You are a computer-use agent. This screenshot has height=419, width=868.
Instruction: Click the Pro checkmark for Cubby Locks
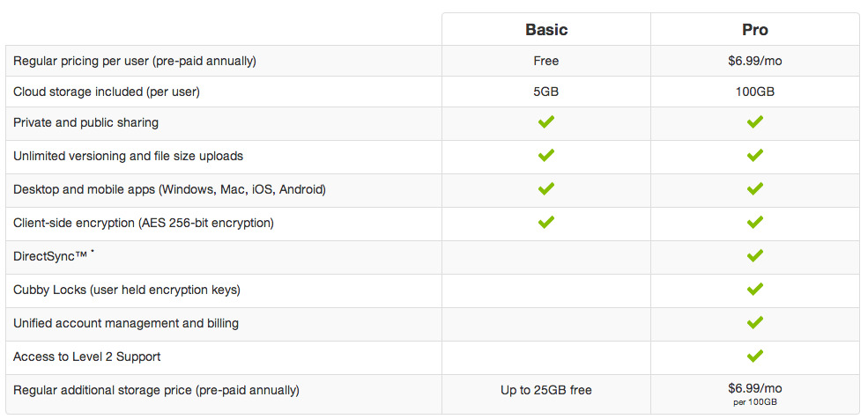(754, 290)
